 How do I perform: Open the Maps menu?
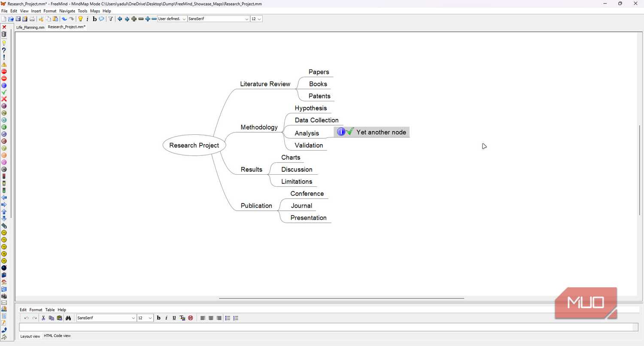[x=95, y=11]
